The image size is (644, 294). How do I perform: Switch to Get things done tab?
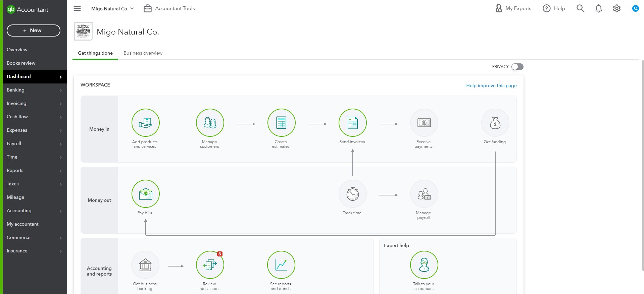[x=95, y=53]
